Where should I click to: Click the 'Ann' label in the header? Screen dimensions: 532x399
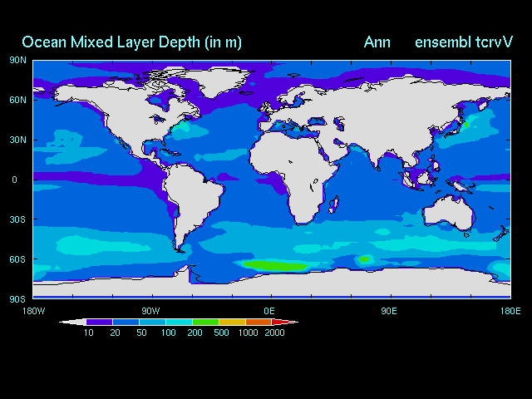click(377, 42)
